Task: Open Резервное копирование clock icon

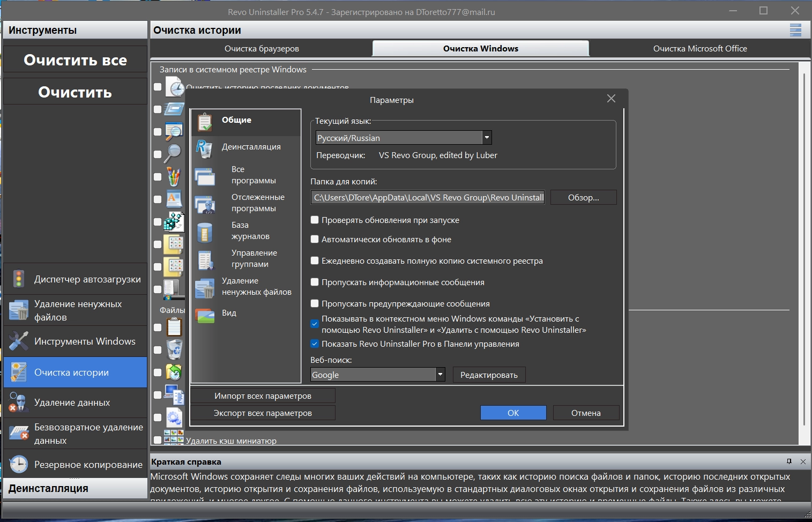Action: click(x=19, y=464)
